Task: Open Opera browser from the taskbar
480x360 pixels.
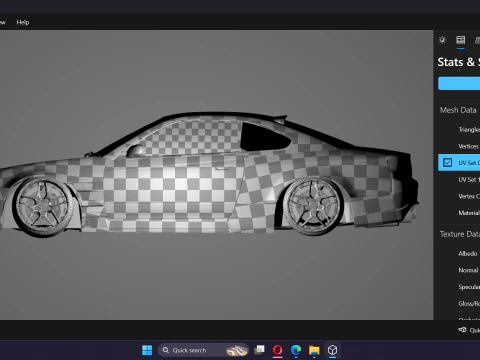Action: click(277, 350)
